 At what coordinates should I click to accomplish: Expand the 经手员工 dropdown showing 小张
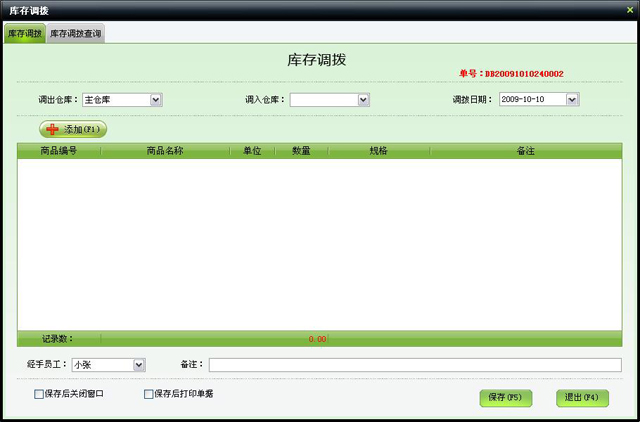[x=139, y=365]
